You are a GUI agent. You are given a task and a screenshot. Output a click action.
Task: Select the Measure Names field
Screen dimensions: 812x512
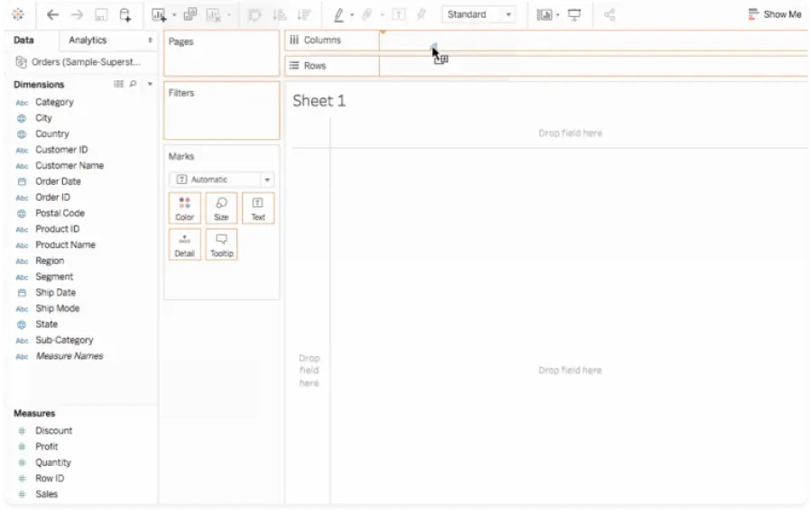tap(69, 356)
